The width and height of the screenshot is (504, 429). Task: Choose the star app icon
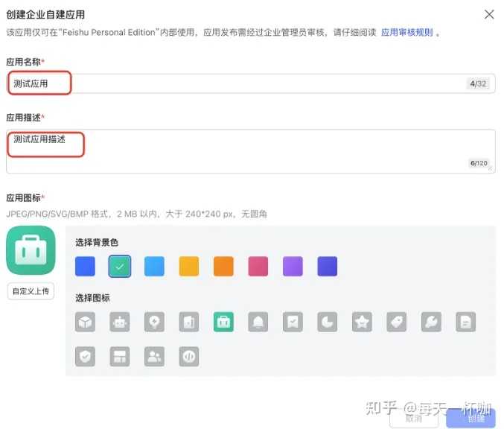tap(362, 322)
